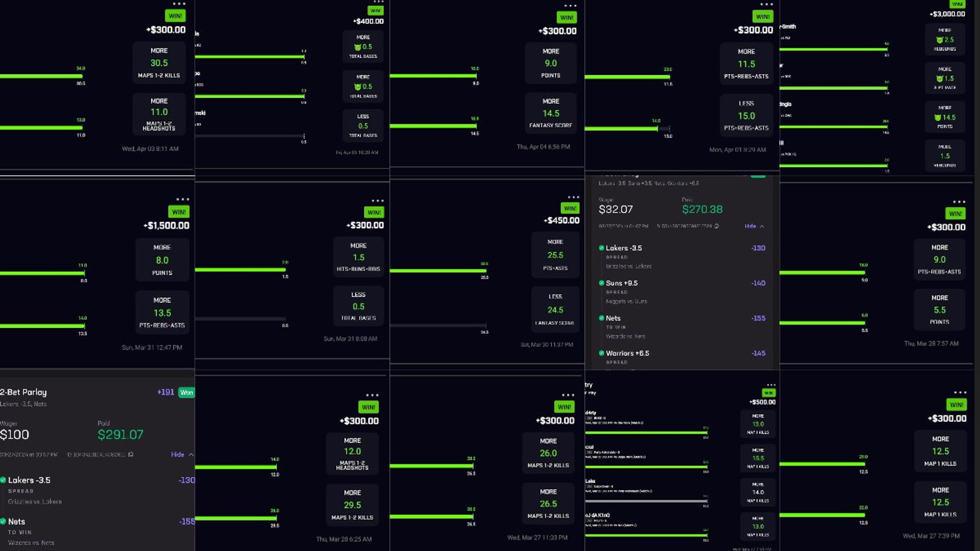980x551 pixels.
Task: Click progress bar ending at 18.0 in Mar 28 7:57 AM slip
Action: click(x=822, y=273)
